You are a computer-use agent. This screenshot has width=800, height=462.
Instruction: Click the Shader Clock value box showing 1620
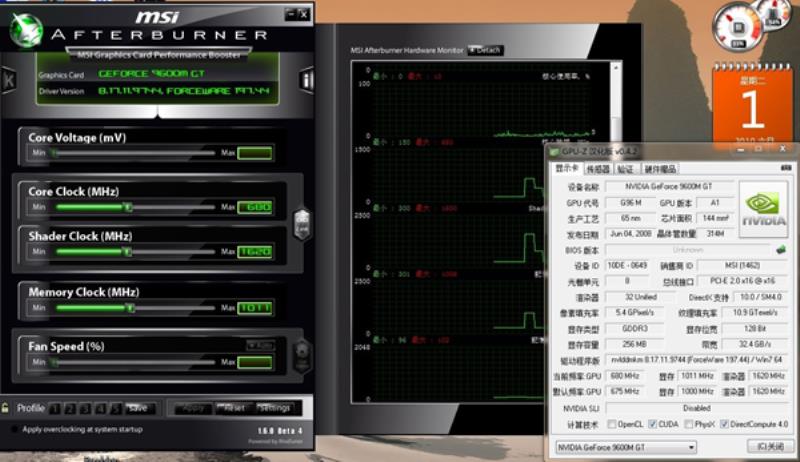pyautogui.click(x=255, y=251)
